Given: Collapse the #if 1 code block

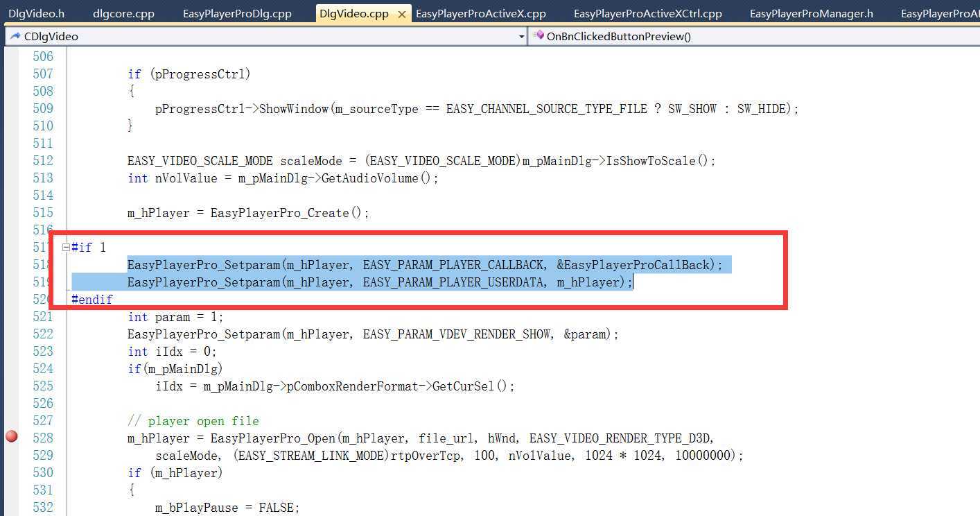Looking at the screenshot, I should click(x=66, y=247).
